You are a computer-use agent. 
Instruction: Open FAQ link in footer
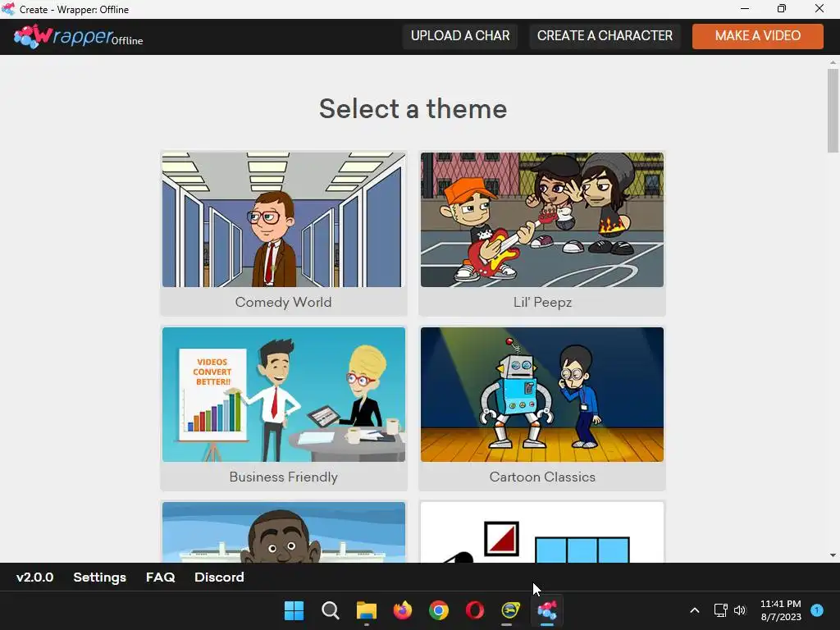[x=160, y=577]
